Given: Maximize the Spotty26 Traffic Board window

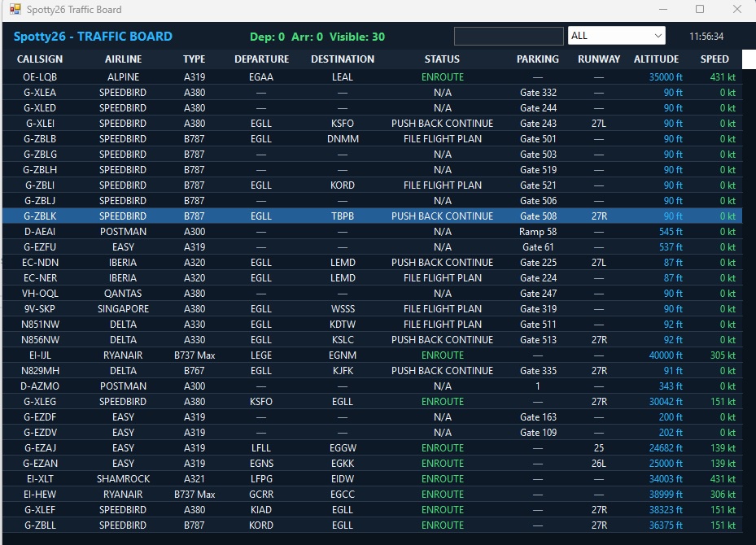Looking at the screenshot, I should point(700,9).
